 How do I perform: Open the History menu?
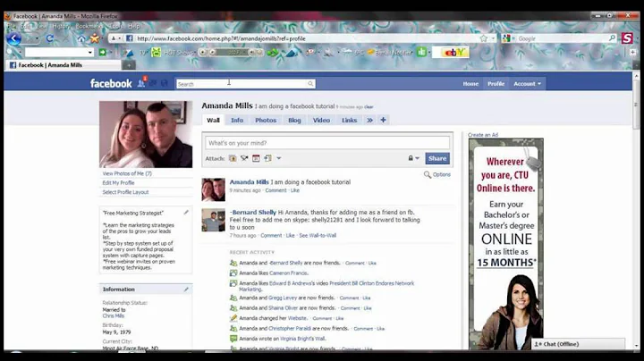pyautogui.click(x=62, y=26)
